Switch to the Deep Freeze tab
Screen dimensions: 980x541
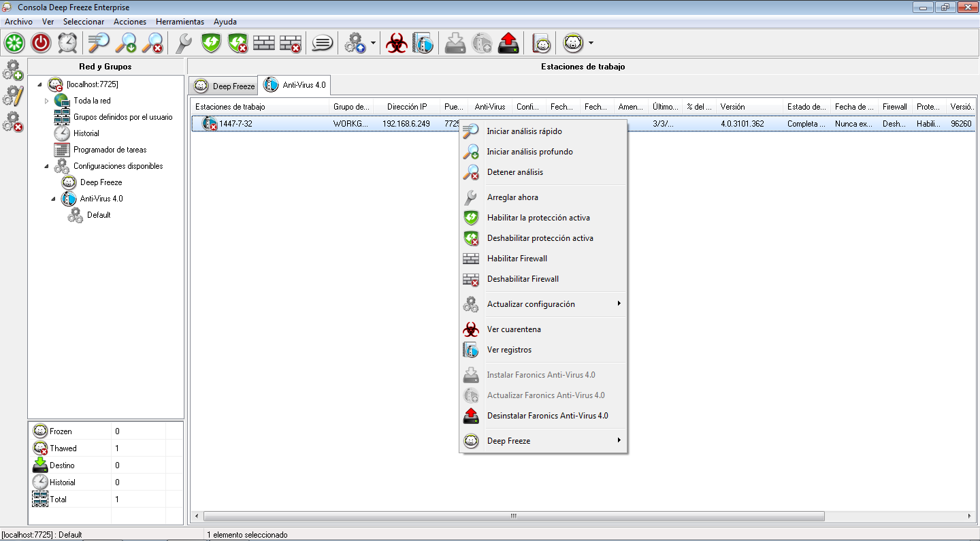pos(223,86)
